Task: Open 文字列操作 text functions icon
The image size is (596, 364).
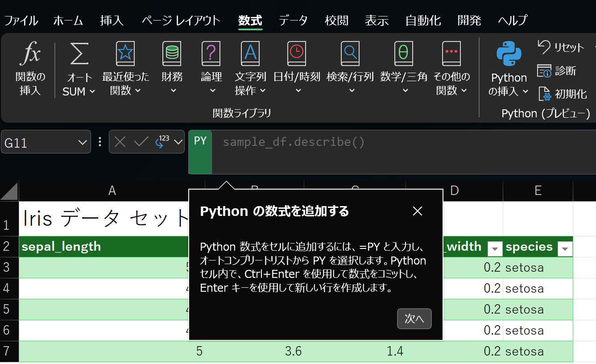Action: tap(250, 54)
